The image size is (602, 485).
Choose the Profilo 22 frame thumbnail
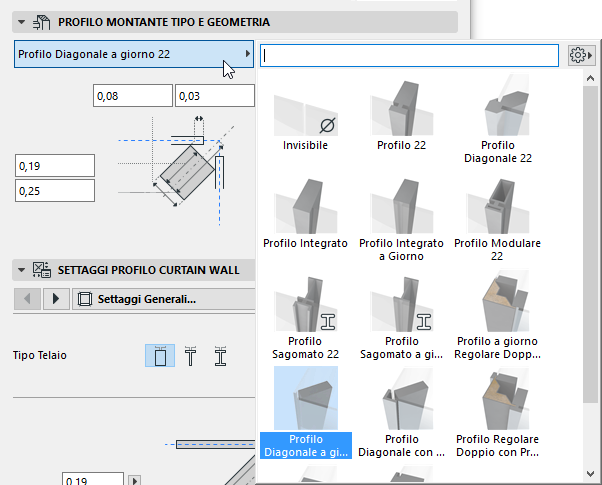point(402,108)
